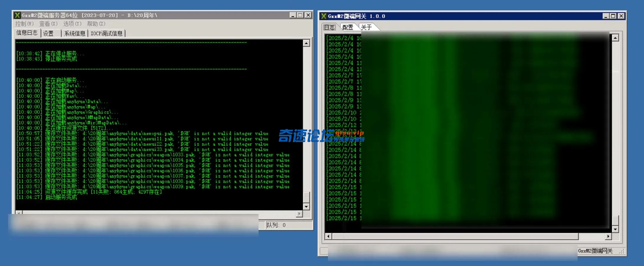Click the gateway window app icon

[x=324, y=16]
